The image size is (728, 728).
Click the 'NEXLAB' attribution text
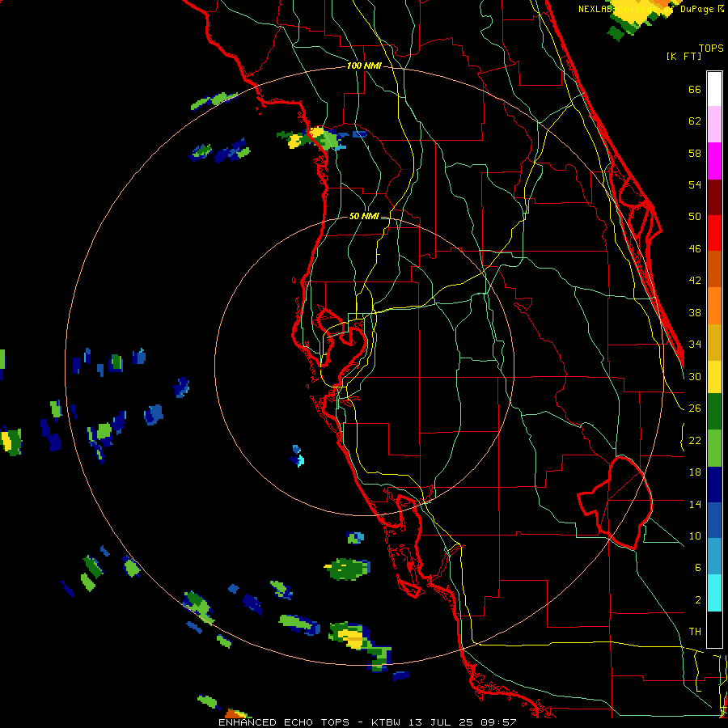point(595,9)
